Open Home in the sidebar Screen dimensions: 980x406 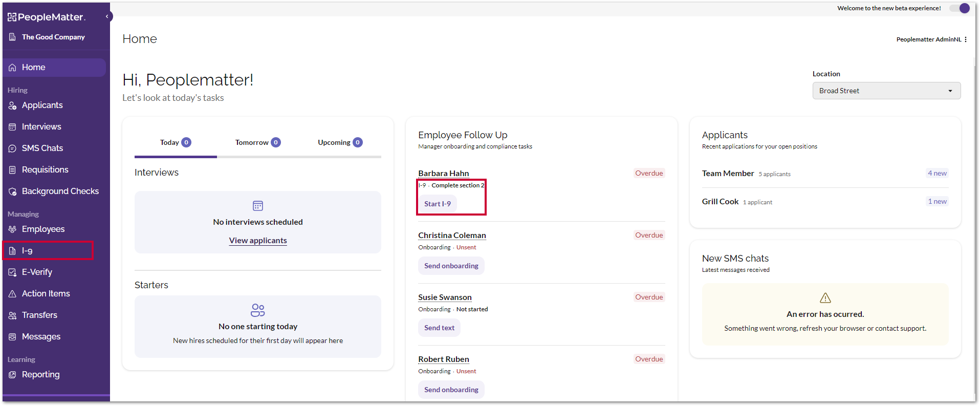tap(54, 68)
